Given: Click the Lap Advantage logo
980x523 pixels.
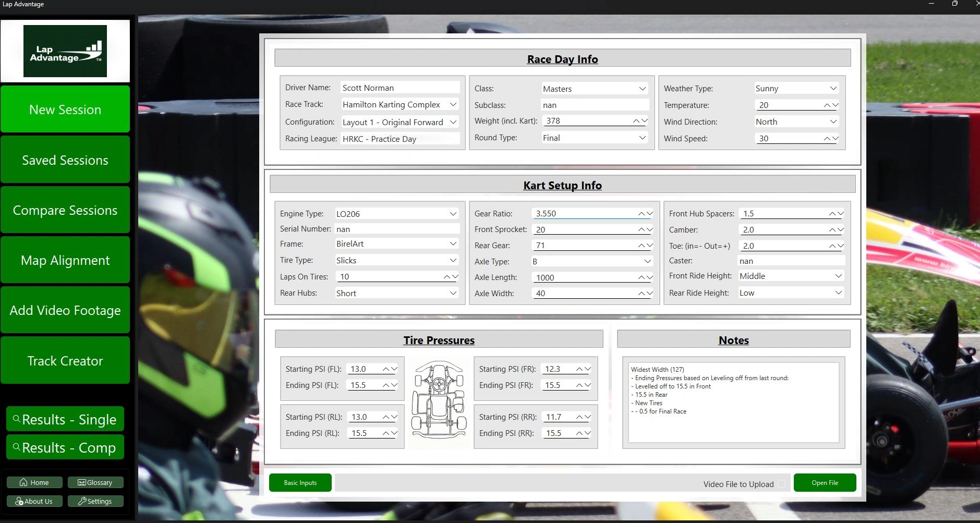Looking at the screenshot, I should pyautogui.click(x=65, y=51).
